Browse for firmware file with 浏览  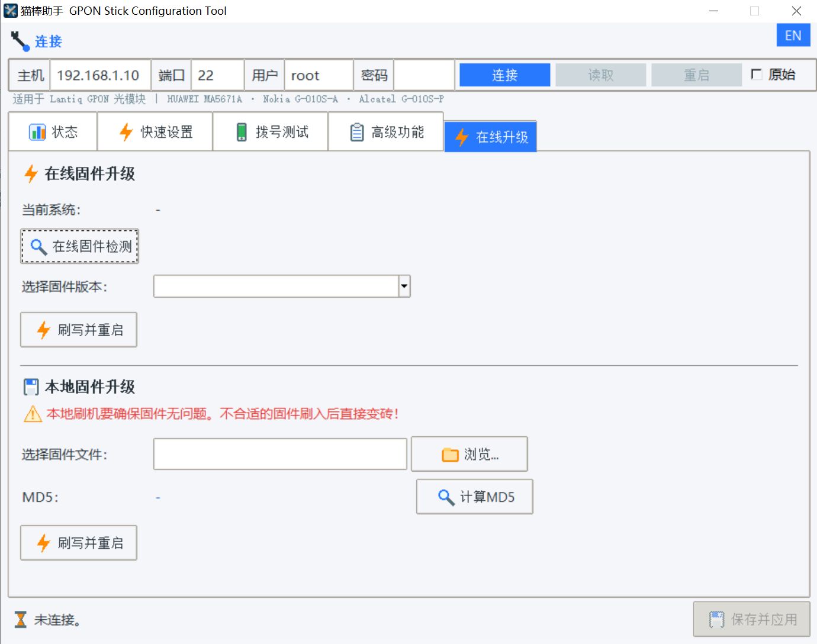[469, 454]
